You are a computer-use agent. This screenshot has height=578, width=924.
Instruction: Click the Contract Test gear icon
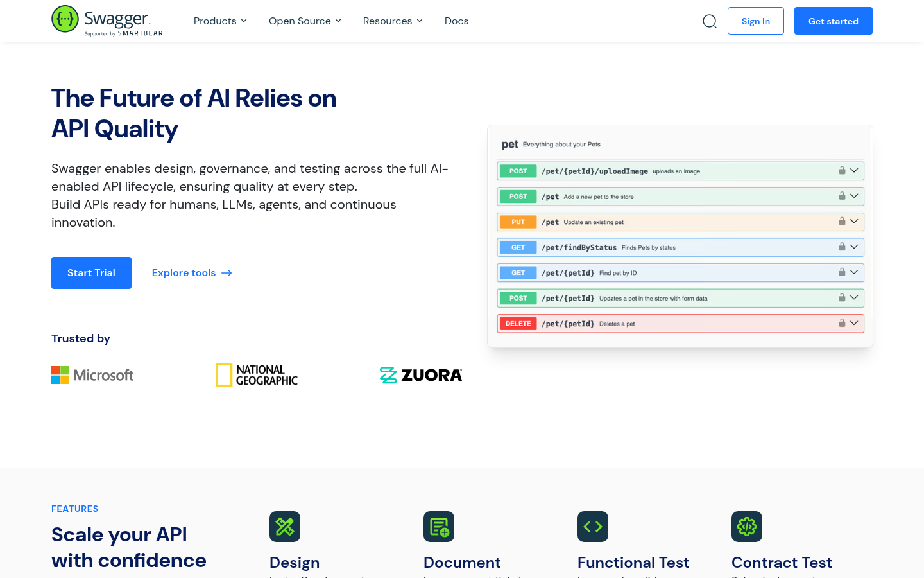(747, 527)
